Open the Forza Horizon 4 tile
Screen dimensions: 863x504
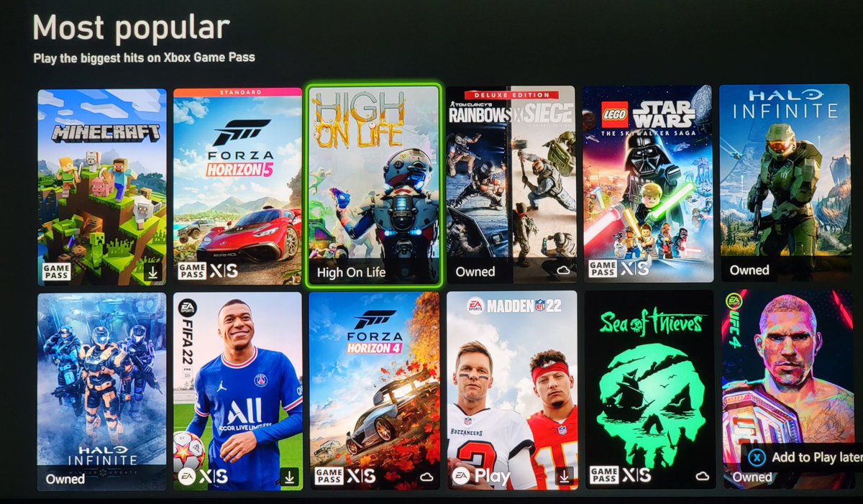click(x=374, y=391)
